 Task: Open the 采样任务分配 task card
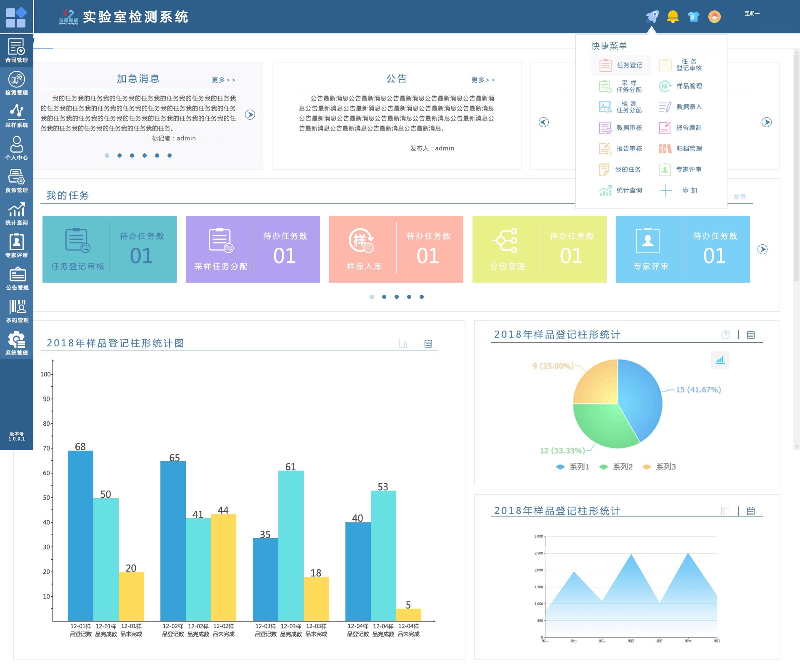(253, 249)
